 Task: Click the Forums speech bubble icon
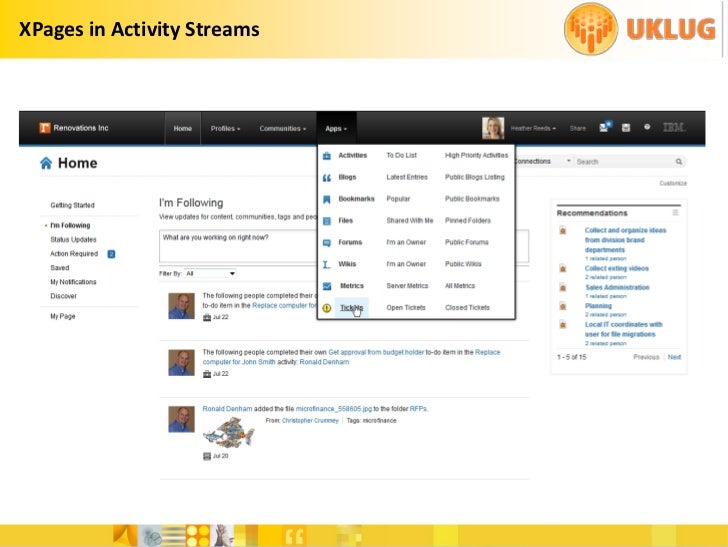[x=327, y=243]
